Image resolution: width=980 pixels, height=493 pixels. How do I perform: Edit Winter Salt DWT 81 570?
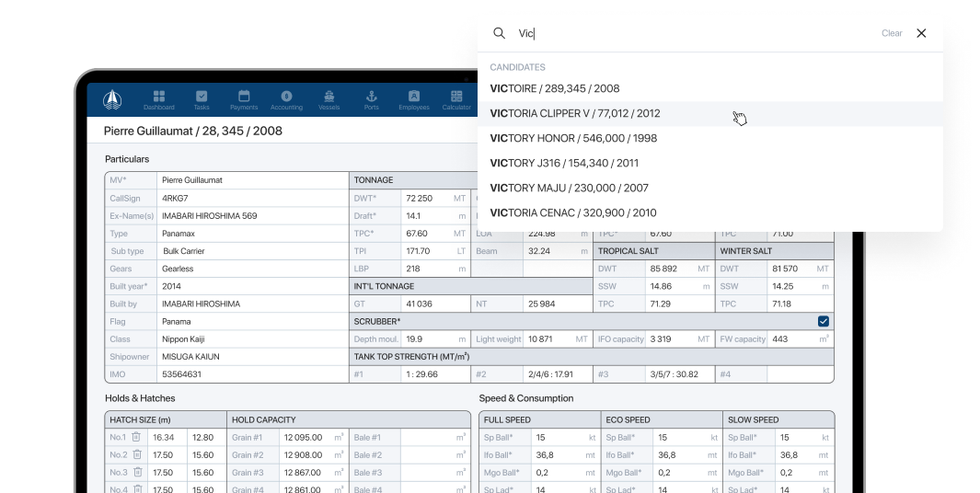801,269
